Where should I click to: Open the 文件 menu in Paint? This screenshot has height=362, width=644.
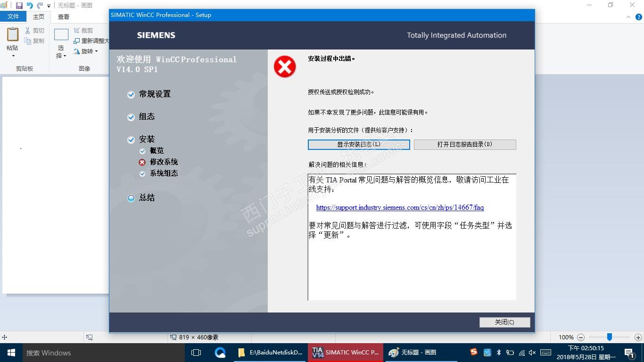click(x=13, y=16)
